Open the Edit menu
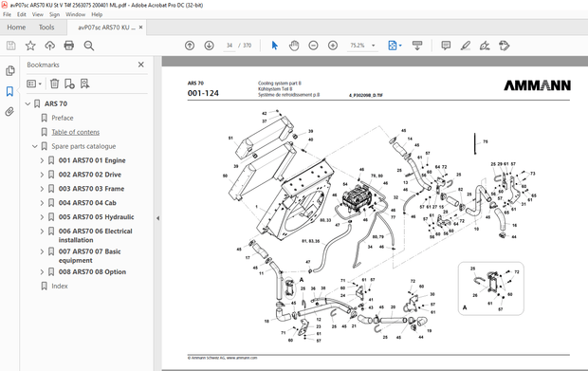Image resolution: width=588 pixels, height=371 pixels. click(x=22, y=14)
